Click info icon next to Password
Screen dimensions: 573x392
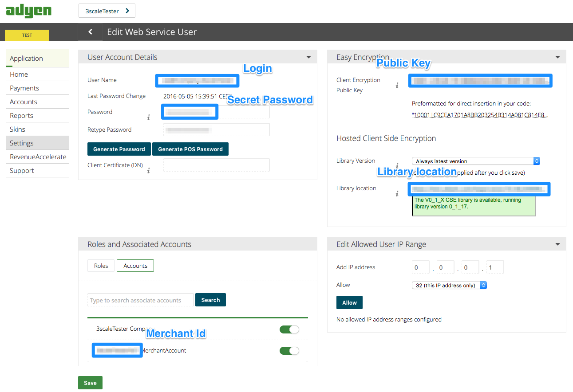tap(149, 118)
